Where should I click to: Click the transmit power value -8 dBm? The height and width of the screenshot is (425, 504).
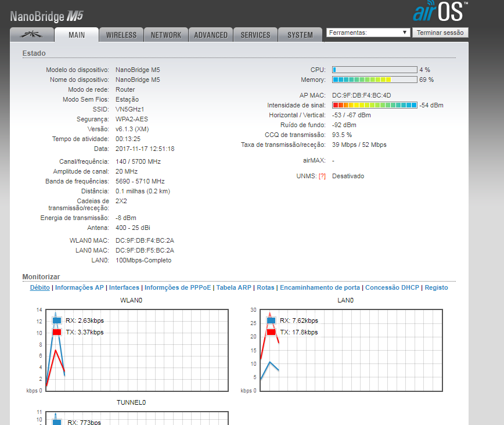pos(125,218)
